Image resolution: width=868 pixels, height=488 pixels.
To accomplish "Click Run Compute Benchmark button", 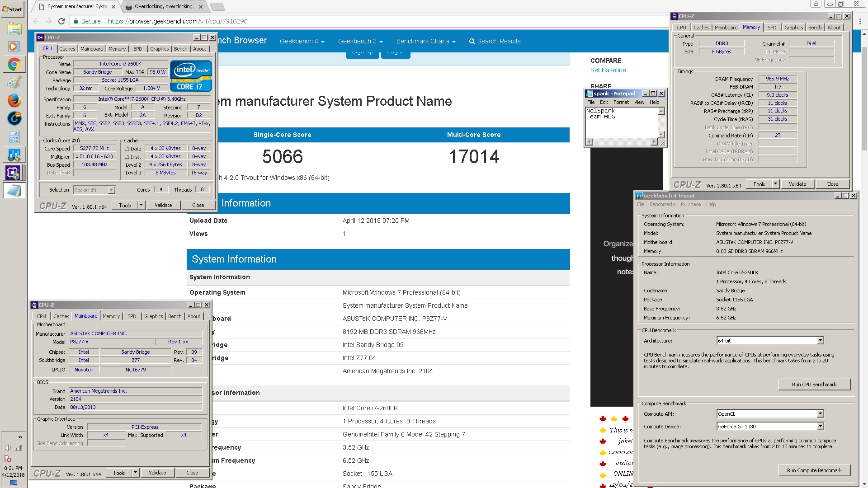I will click(814, 470).
